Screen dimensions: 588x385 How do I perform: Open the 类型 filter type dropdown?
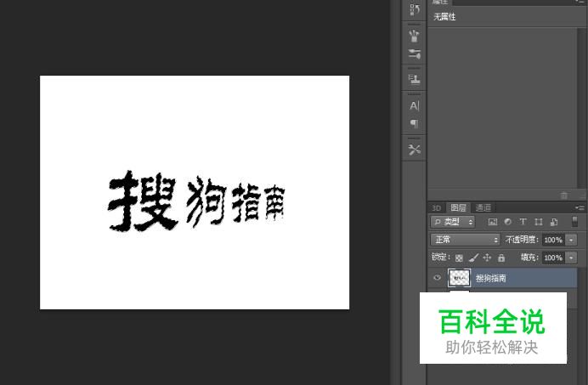tap(453, 222)
